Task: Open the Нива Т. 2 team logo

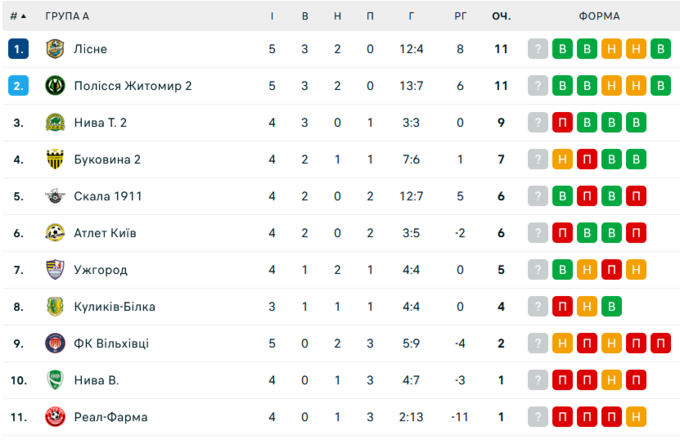Action: pos(55,123)
